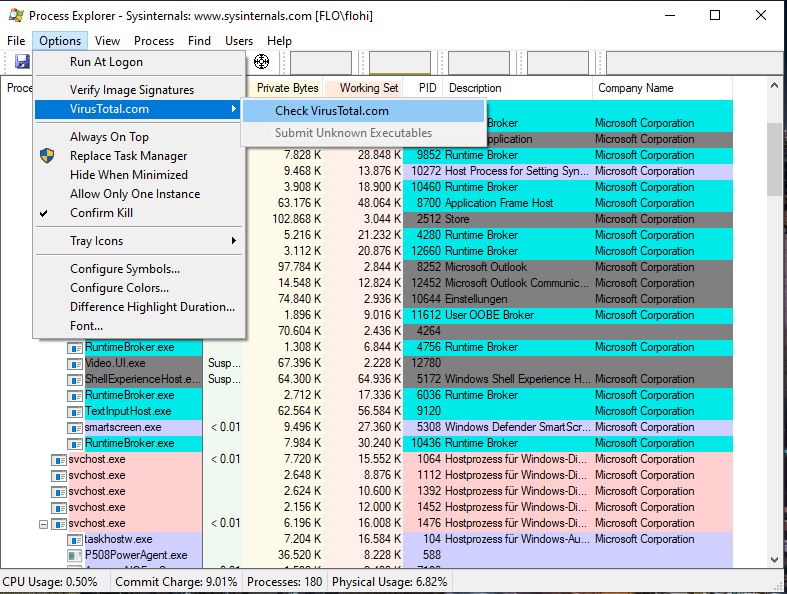This screenshot has height=594, width=787.
Task: Open the Options menu
Action: pos(60,41)
